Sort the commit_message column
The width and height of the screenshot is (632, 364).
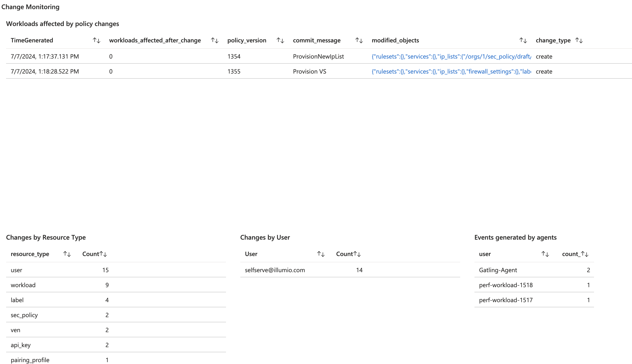pos(359,40)
